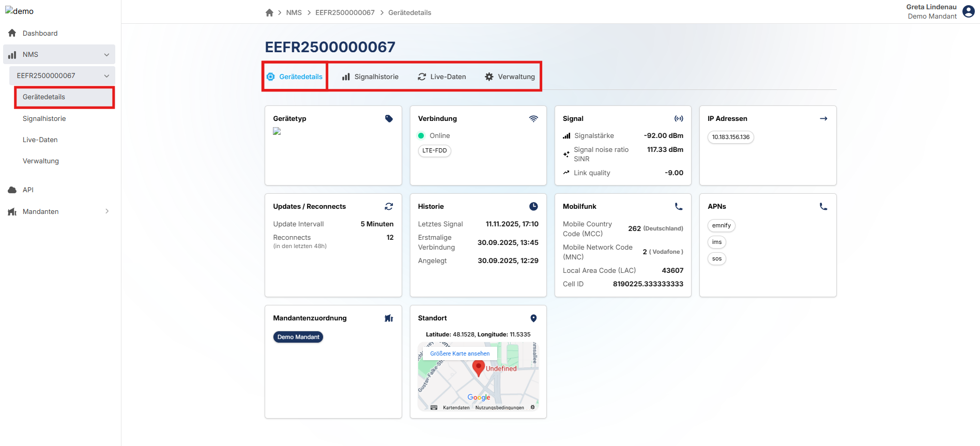
Task: Click the clock icon on Historie card
Action: tap(533, 207)
